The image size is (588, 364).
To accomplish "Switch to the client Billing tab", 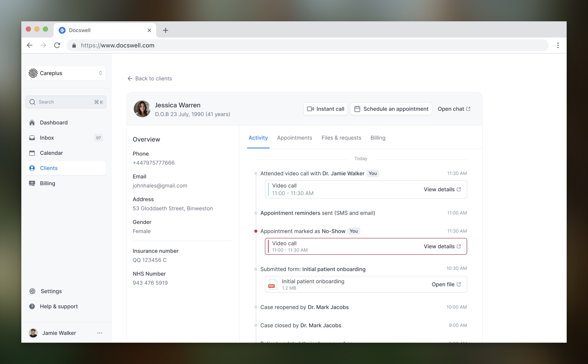I will (x=378, y=138).
